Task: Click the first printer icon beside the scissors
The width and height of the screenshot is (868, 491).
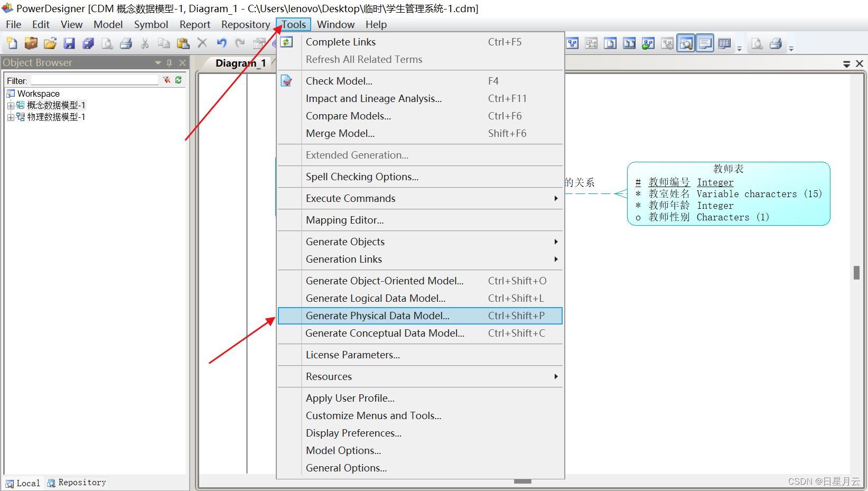Action: pyautogui.click(x=126, y=43)
